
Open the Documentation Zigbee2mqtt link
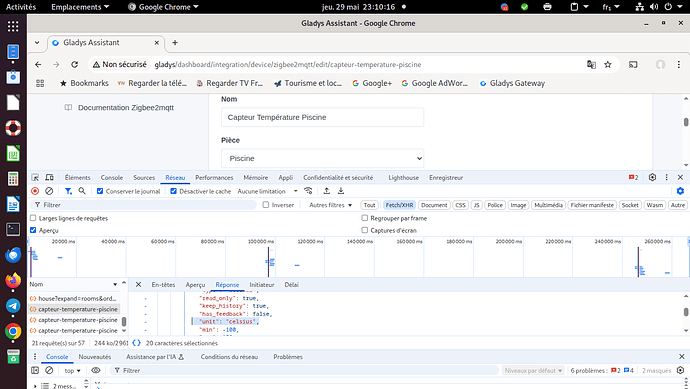tap(126, 107)
